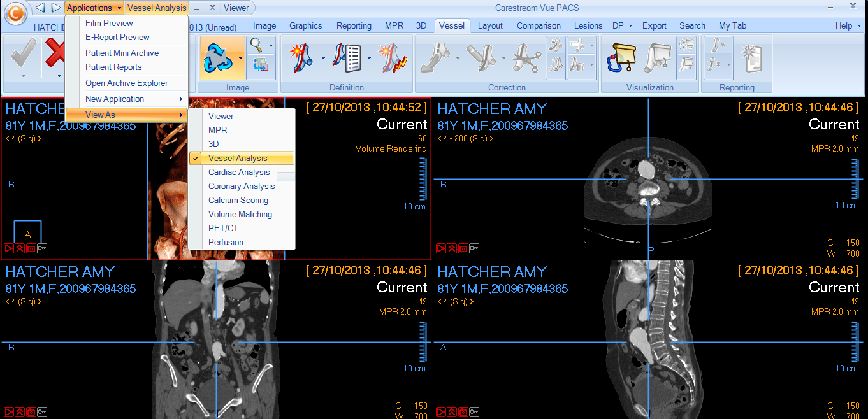Click the region crop icon below the magnifier
868x419 pixels.
tap(261, 64)
